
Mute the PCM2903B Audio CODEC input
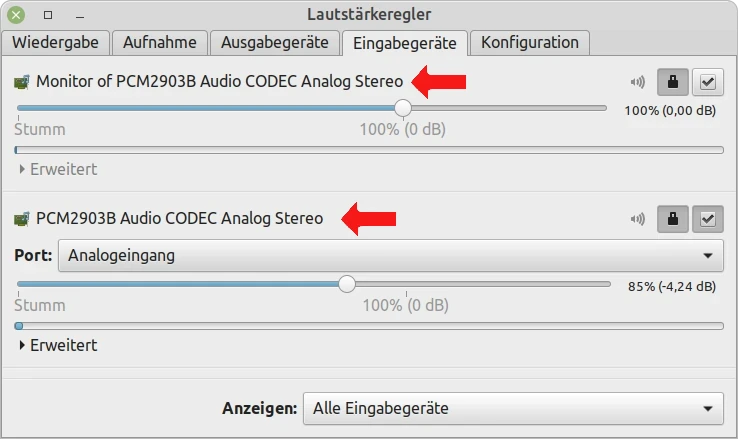click(x=637, y=218)
